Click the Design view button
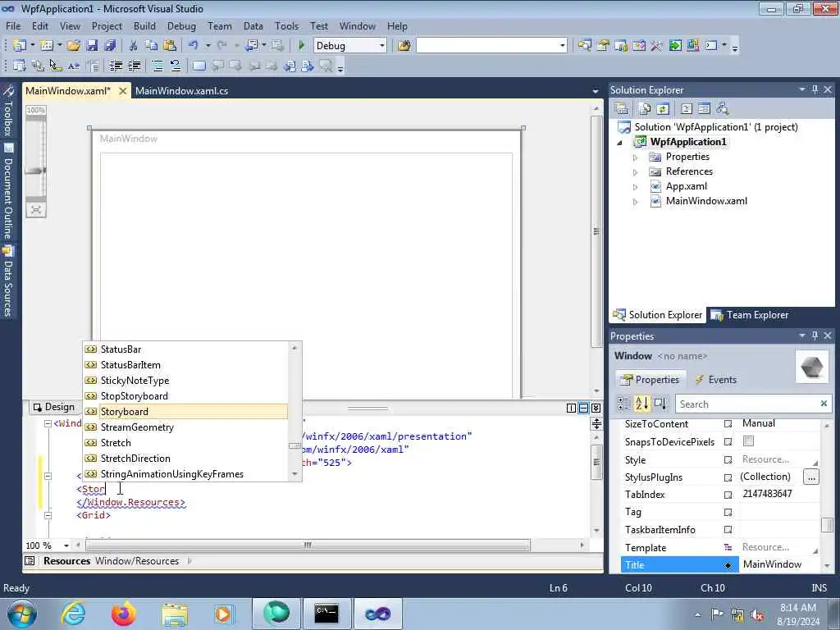Viewport: 840px width, 630px height. point(53,407)
